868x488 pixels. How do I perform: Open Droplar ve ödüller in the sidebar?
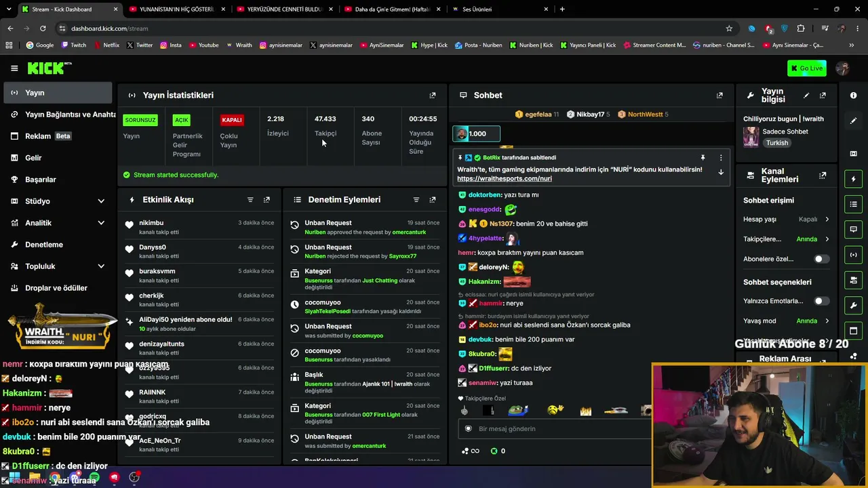(57, 288)
